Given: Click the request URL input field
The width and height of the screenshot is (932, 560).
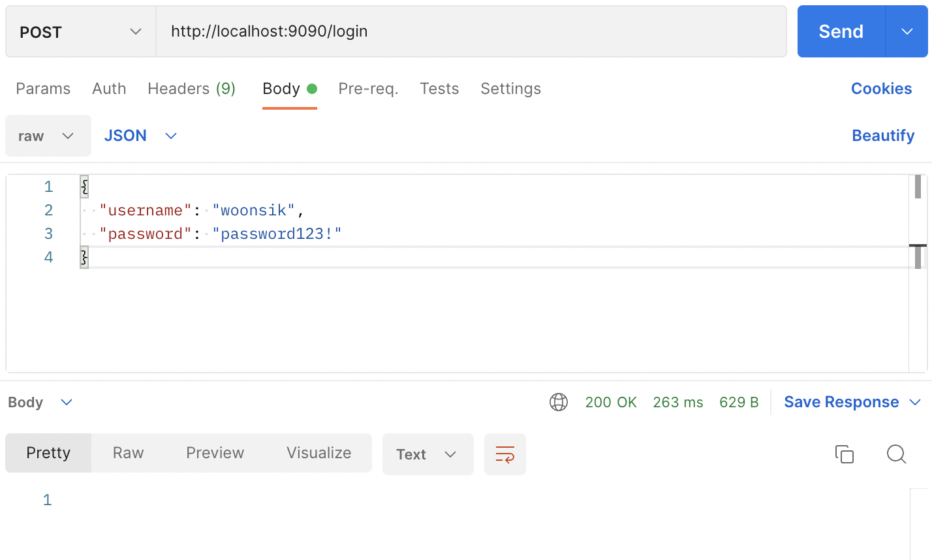Looking at the screenshot, I should (x=471, y=31).
